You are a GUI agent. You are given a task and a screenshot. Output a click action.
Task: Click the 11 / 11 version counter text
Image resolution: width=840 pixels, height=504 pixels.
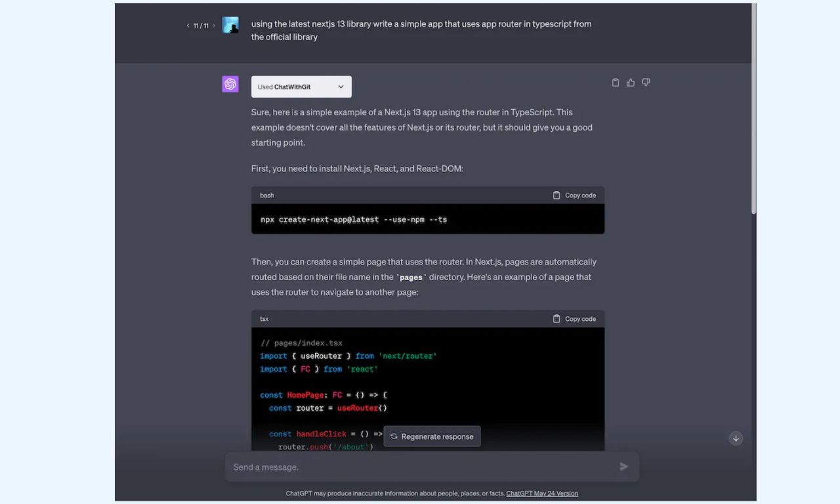[x=201, y=26]
